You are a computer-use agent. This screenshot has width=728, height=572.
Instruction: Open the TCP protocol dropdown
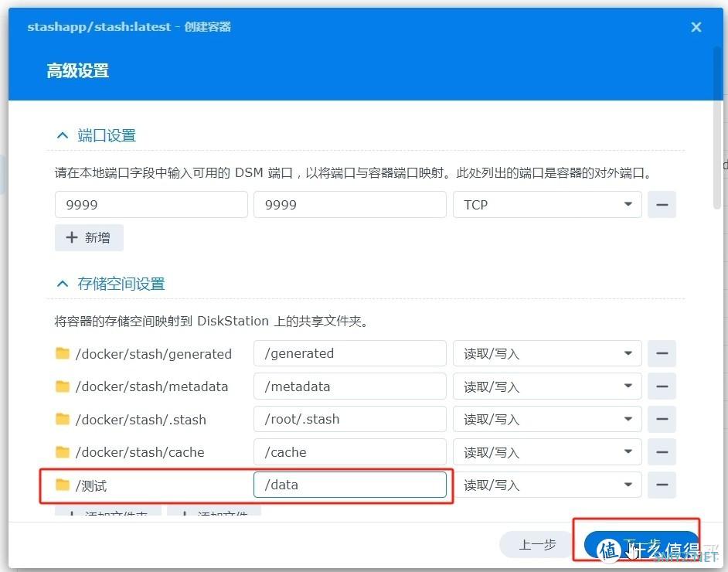coord(547,204)
